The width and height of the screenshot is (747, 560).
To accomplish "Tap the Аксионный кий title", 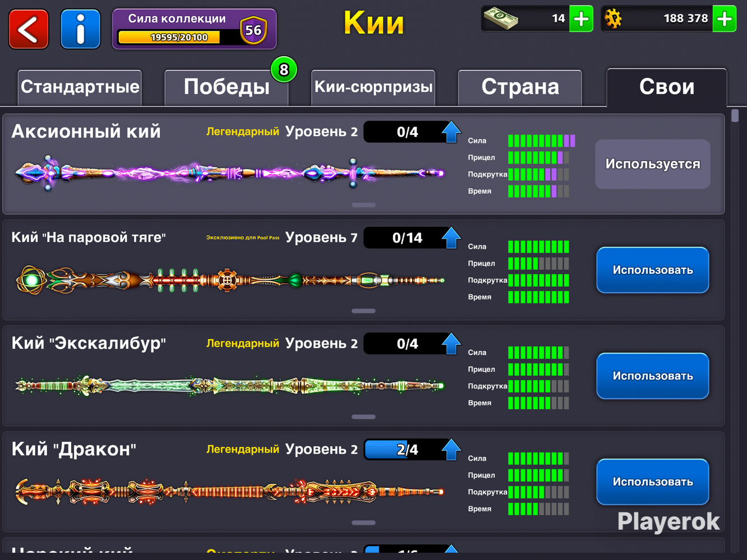I will (86, 132).
